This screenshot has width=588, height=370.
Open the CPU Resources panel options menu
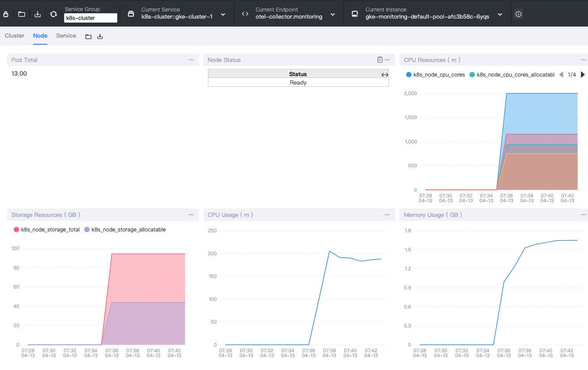(x=584, y=60)
